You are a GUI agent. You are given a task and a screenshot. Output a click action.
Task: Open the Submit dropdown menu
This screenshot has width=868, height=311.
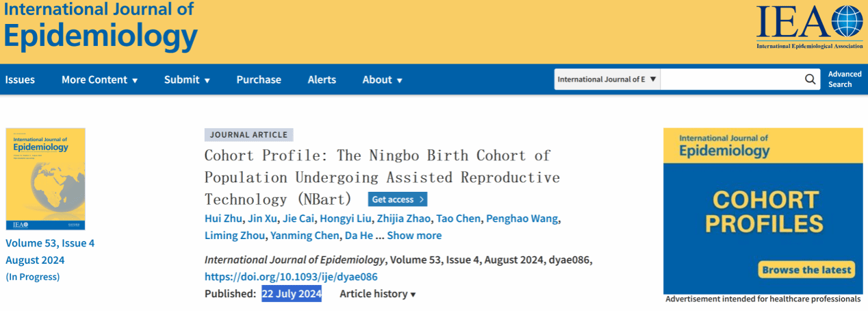[187, 79]
